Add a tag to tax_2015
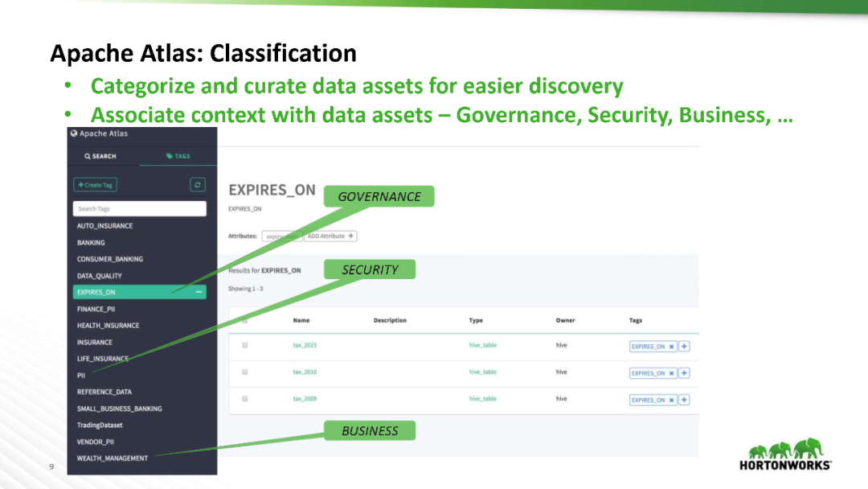 [684, 346]
